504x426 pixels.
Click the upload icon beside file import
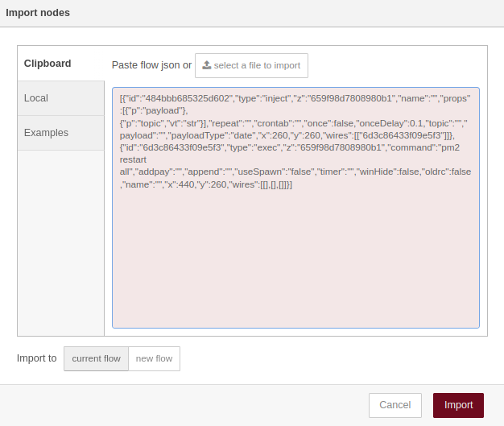207,65
